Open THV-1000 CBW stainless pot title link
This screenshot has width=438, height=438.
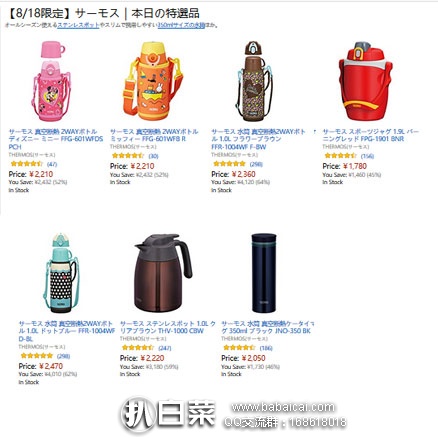[167, 327]
